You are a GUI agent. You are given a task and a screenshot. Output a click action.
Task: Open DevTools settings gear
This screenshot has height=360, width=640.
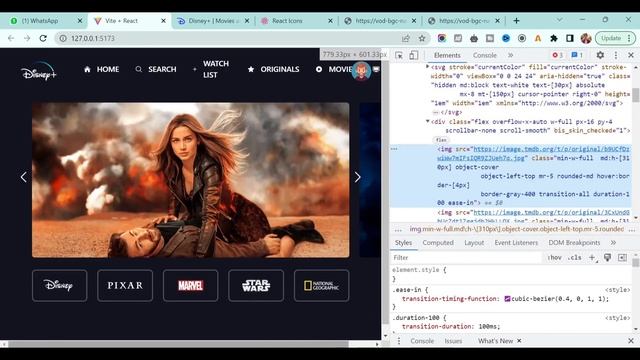click(600, 55)
